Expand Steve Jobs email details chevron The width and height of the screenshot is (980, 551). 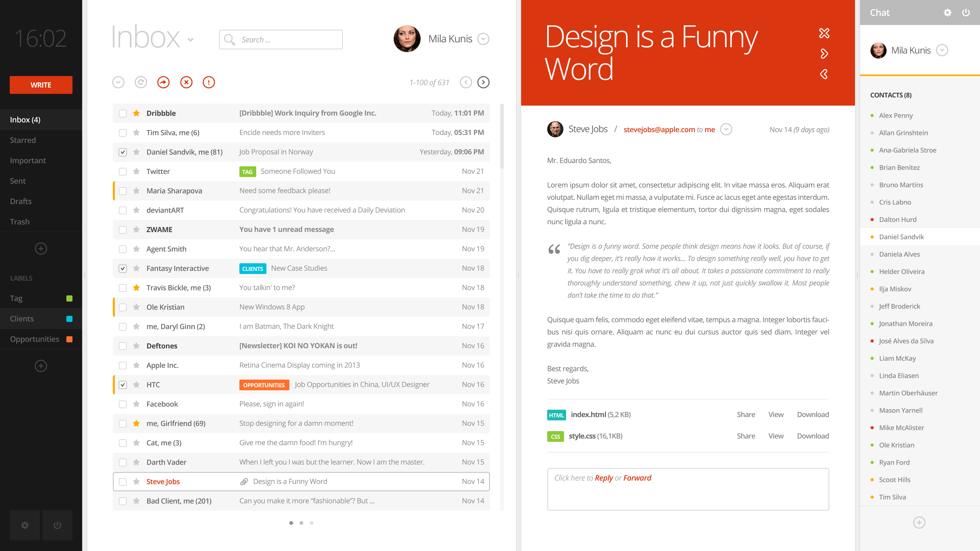(x=726, y=129)
